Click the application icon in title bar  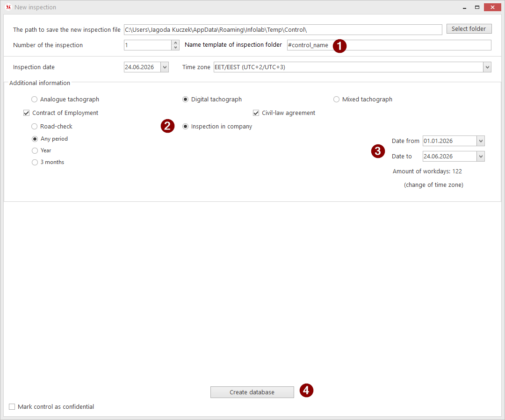click(x=8, y=7)
